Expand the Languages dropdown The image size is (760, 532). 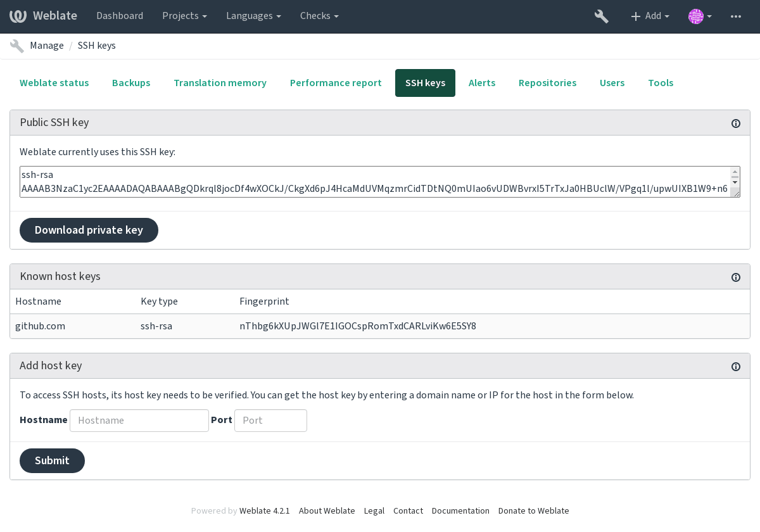pos(253,16)
